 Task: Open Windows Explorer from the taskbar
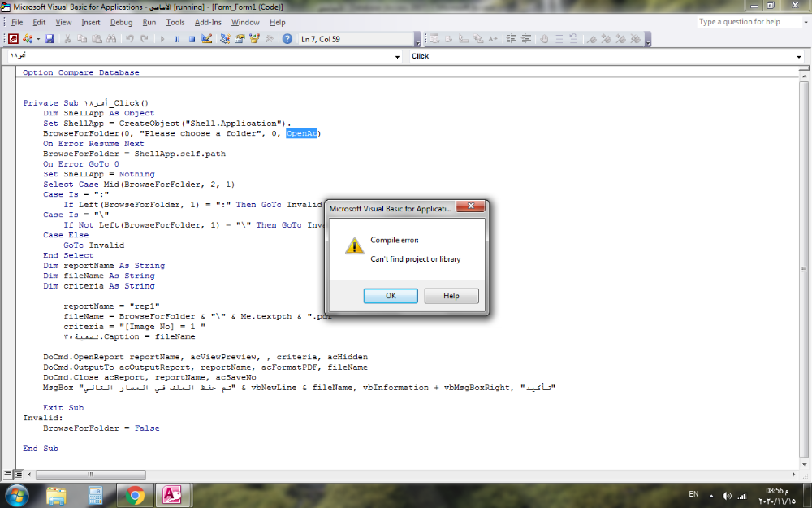(x=56, y=496)
